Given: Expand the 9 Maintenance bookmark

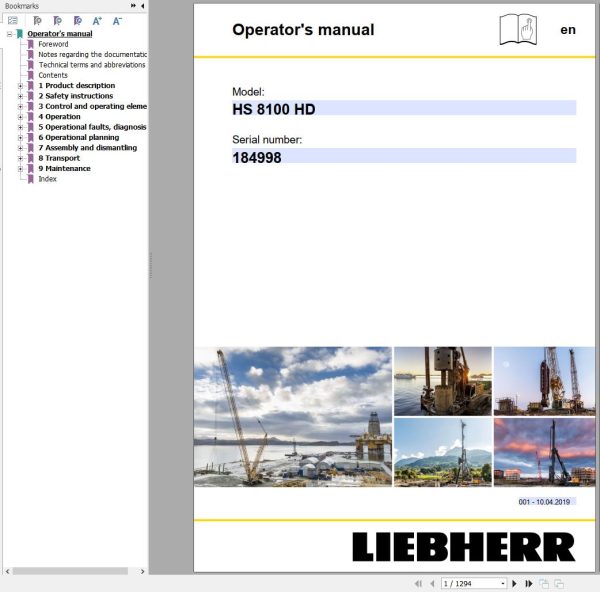Looking at the screenshot, I should [21, 168].
